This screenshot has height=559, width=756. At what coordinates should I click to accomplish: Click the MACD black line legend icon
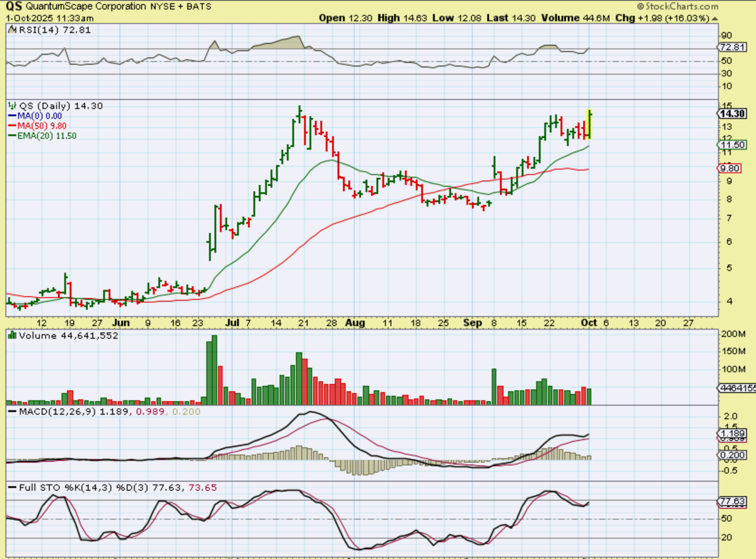pos(12,412)
